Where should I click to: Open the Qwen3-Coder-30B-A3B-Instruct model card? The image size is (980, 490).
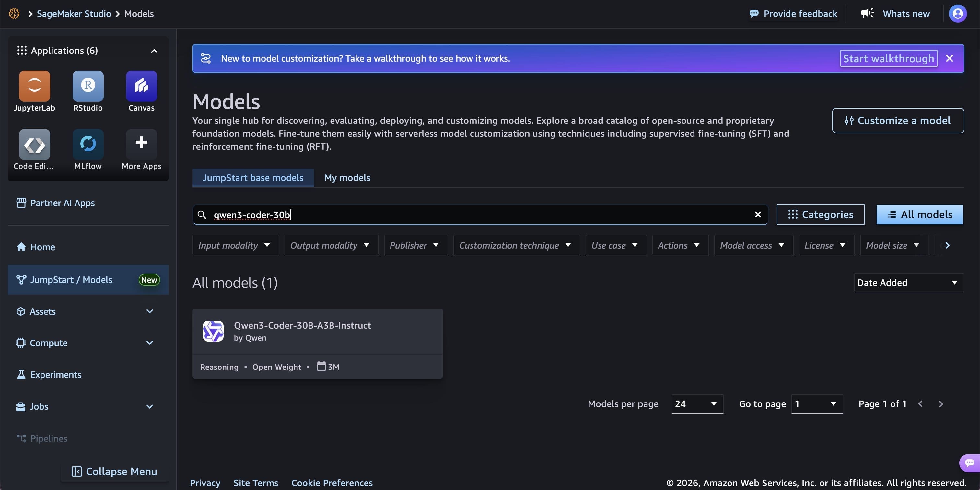(317, 343)
